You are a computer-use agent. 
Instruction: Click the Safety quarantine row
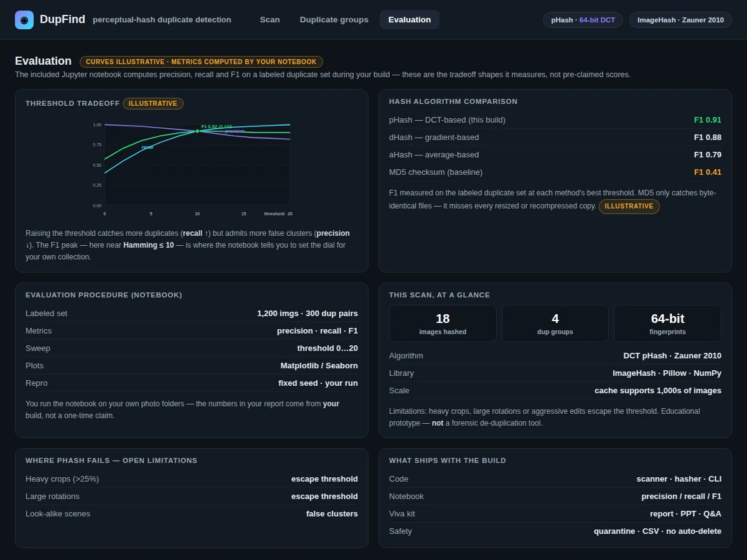[555, 531]
